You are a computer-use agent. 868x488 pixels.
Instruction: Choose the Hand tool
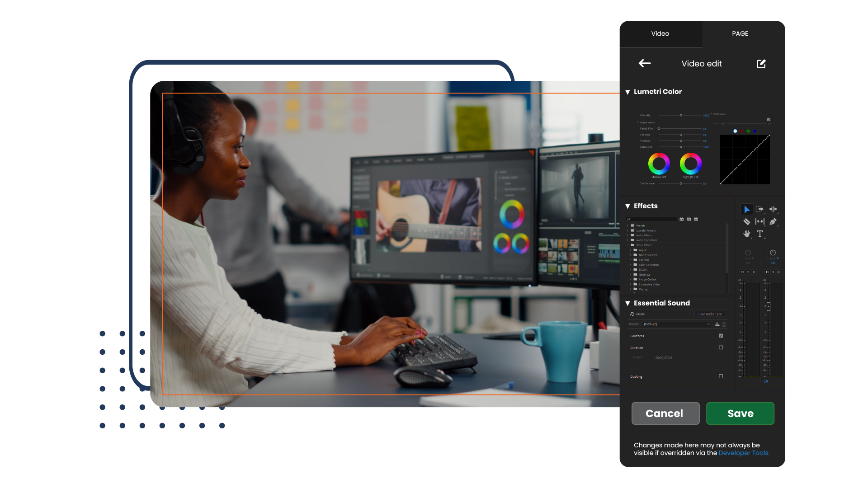point(747,234)
